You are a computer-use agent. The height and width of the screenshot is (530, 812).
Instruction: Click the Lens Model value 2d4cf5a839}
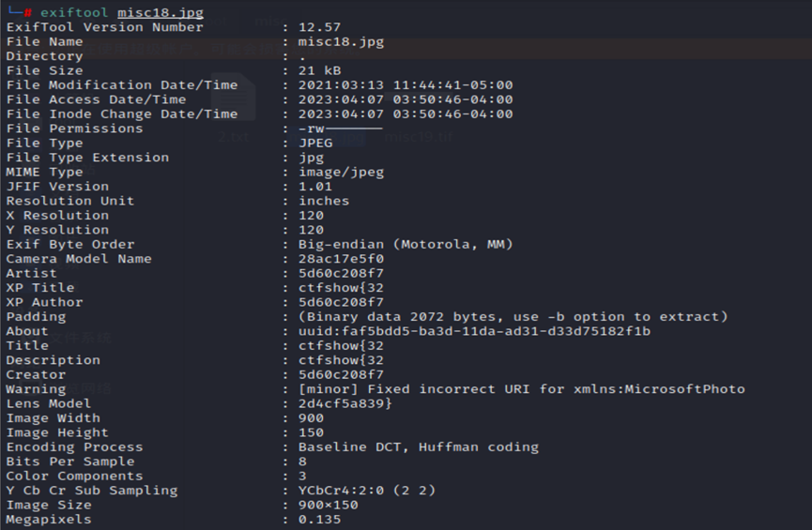(x=345, y=403)
